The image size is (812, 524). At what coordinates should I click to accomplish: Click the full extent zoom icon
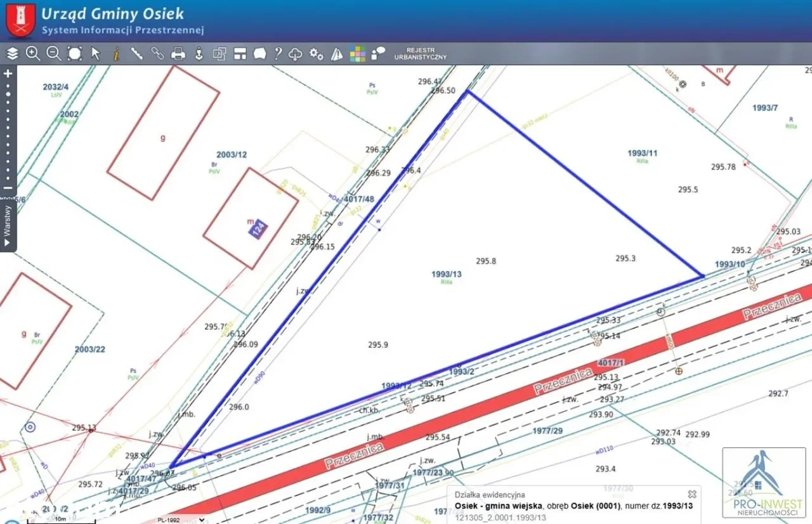(75, 54)
